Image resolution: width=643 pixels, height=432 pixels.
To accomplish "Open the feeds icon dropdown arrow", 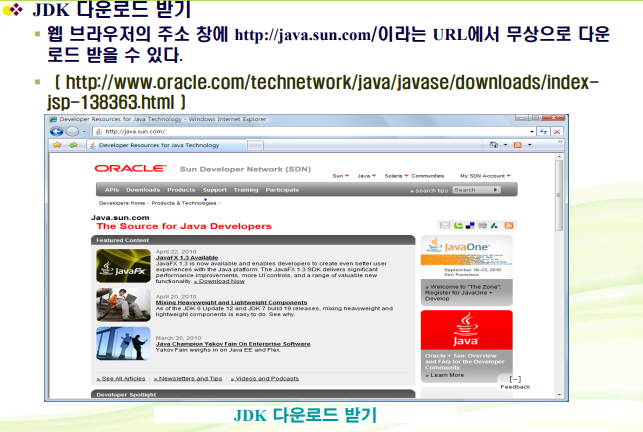I will tap(529, 145).
